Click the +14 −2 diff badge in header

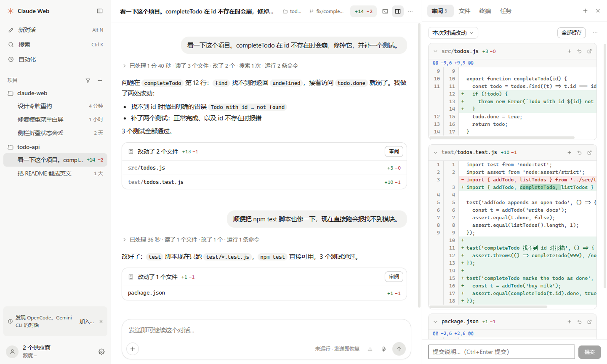[x=363, y=11]
